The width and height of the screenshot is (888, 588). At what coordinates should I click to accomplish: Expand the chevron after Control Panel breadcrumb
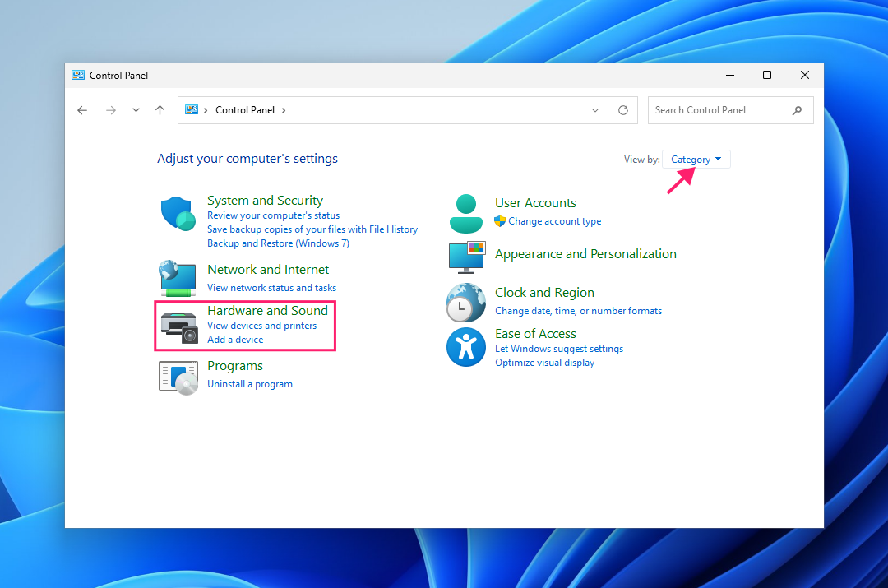[284, 110]
